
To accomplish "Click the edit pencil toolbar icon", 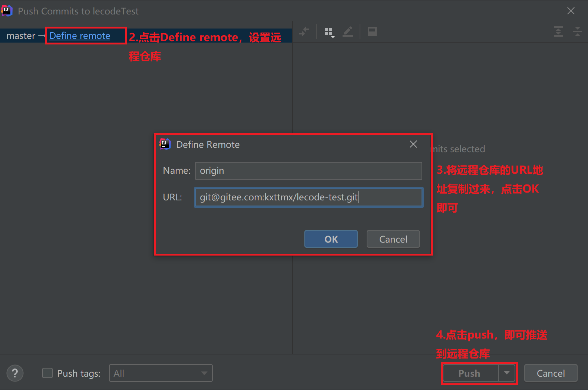I will coord(348,32).
